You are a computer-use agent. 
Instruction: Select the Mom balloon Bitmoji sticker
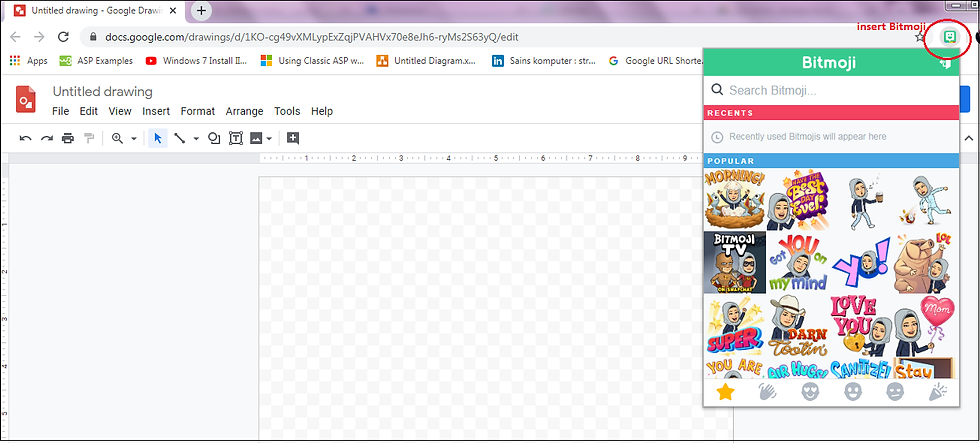[925, 326]
